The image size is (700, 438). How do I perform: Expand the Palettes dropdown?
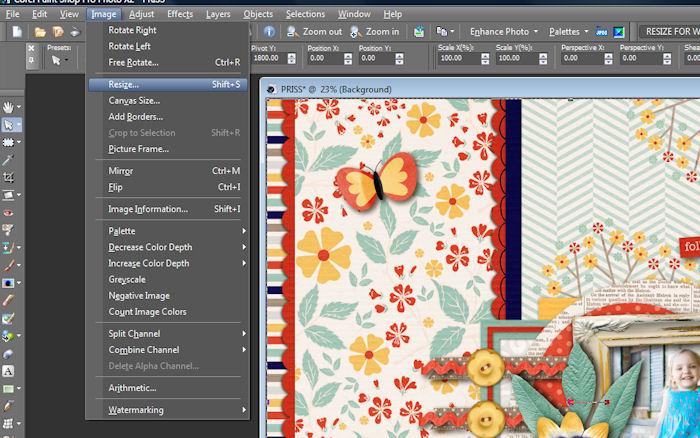586,32
